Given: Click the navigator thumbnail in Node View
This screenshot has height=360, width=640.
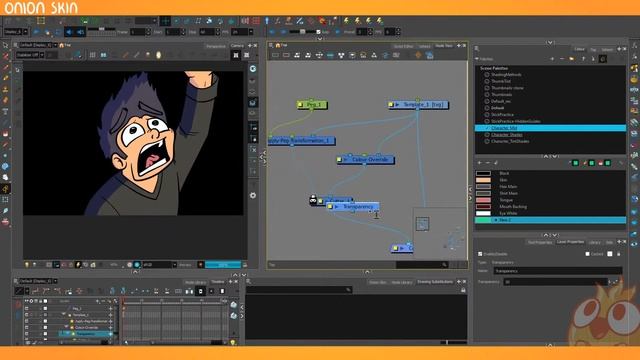Looking at the screenshot, I should (422, 224).
